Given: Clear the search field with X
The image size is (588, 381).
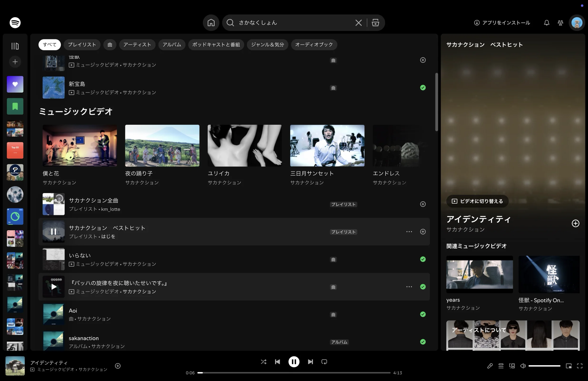Looking at the screenshot, I should (358, 23).
